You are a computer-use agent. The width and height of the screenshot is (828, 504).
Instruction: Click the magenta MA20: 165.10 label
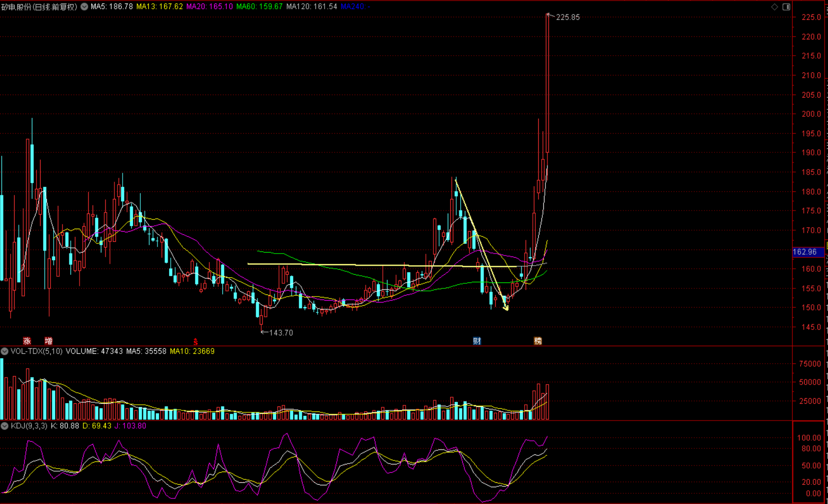210,7
